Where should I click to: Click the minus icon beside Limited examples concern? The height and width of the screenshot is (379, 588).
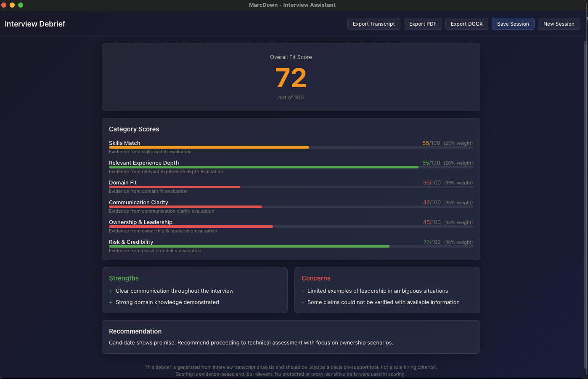303,291
